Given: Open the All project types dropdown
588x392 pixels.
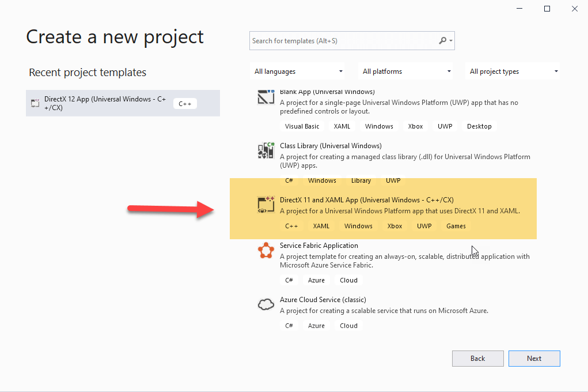Looking at the screenshot, I should coord(513,71).
